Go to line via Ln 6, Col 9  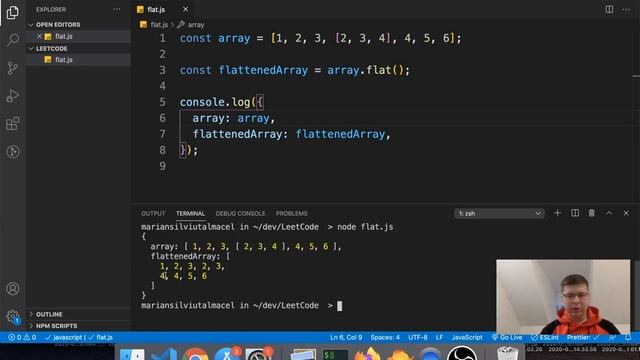point(346,338)
